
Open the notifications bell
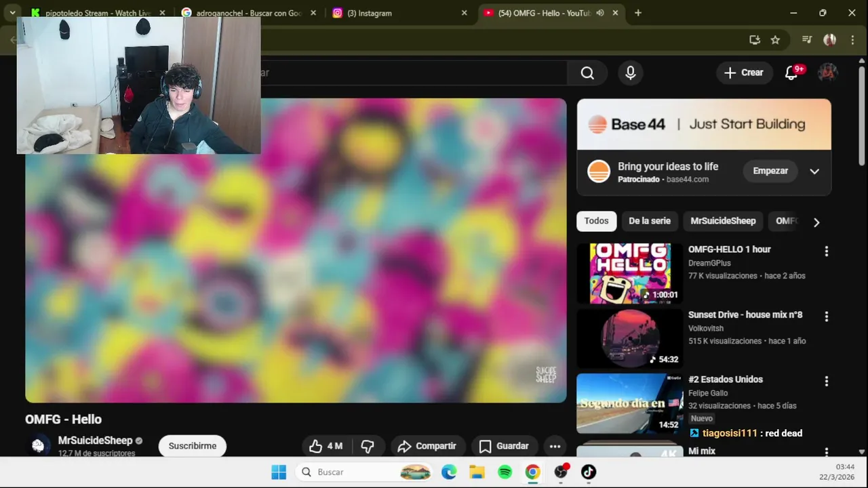[x=791, y=73]
